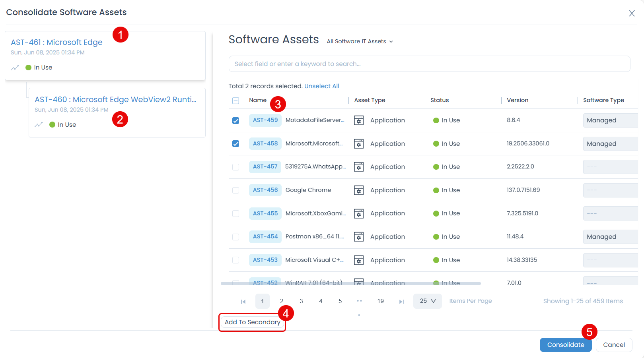Open the All Software IT Assets dropdown
This screenshot has height=358, width=644.
point(358,41)
